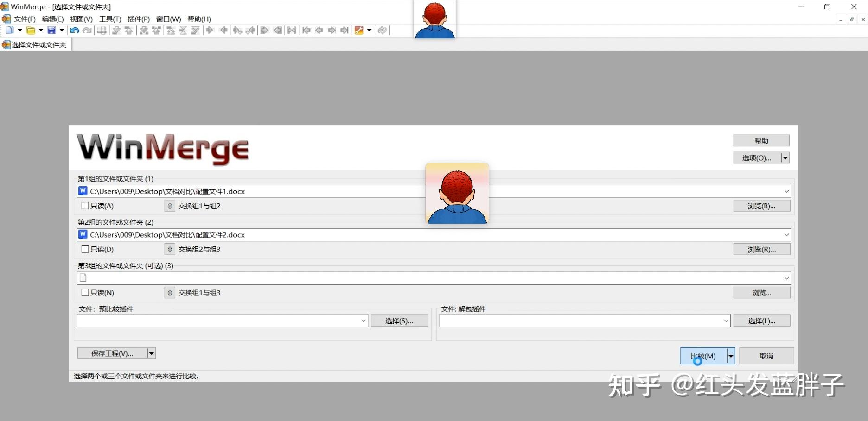Viewport: 868px width, 421px height.
Task: Enable the 只读(A) checkbox
Action: pos(85,206)
